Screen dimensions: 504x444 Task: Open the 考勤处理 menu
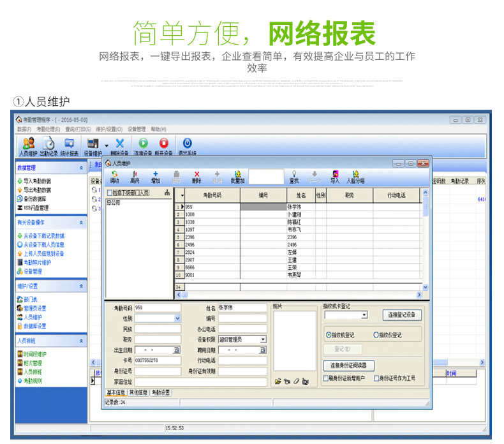[48, 129]
